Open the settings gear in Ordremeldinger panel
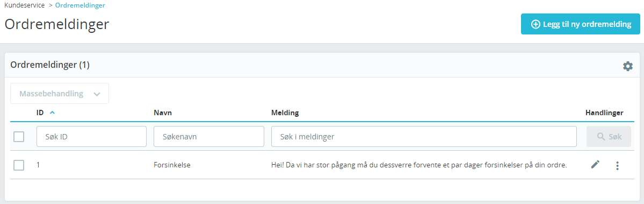 (627, 66)
